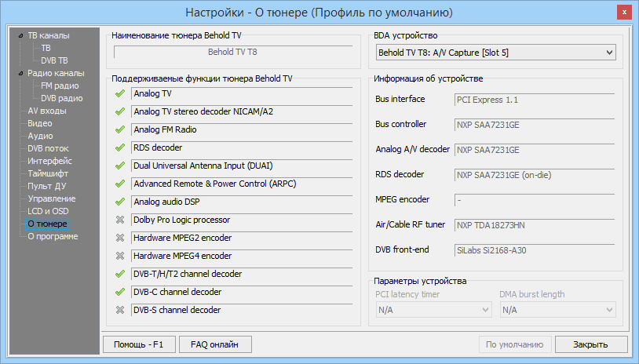Click the checkmark beside Analog FM Radio
639x364 pixels.
click(x=120, y=130)
